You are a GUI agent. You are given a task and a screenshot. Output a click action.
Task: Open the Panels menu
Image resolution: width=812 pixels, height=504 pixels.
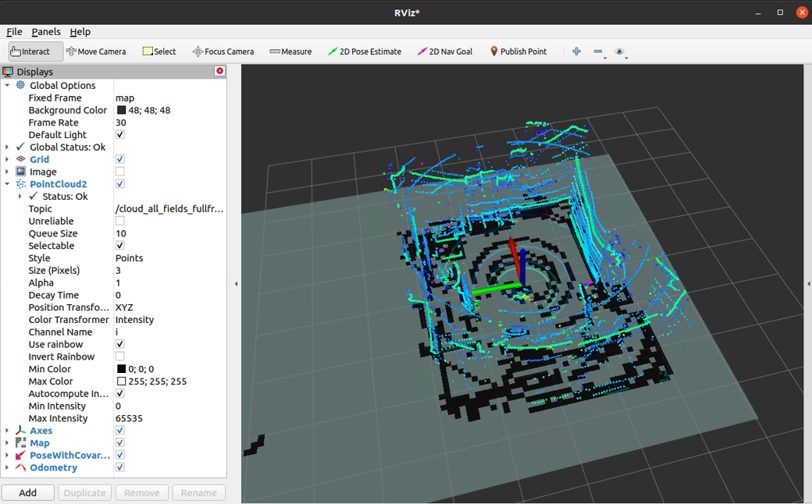click(46, 32)
